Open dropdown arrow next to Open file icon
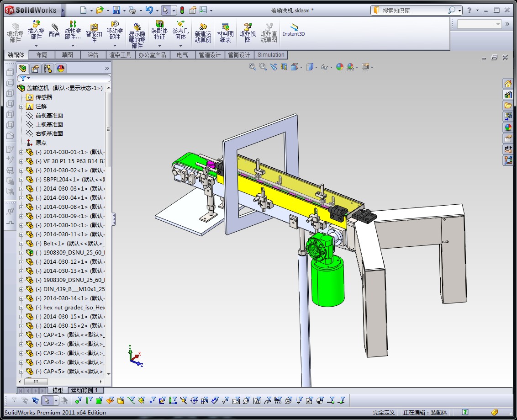The height and width of the screenshot is (420, 517). [108, 11]
